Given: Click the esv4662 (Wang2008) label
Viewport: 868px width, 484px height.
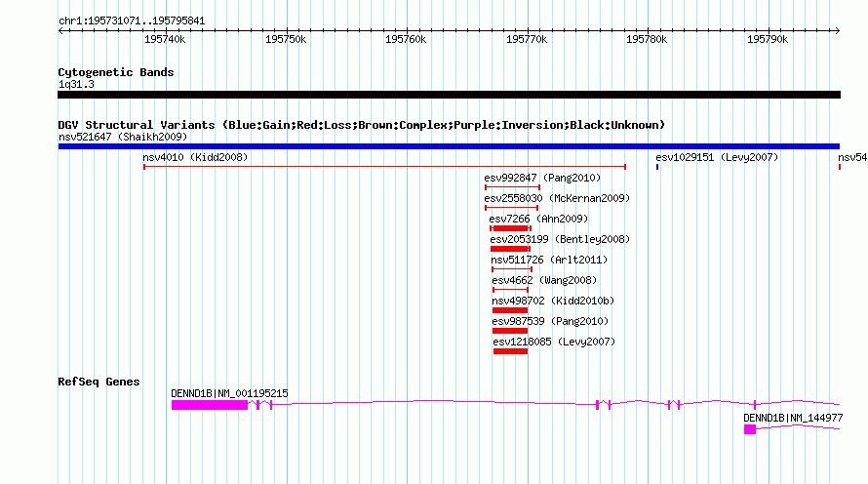Looking at the screenshot, I should pos(545,280).
